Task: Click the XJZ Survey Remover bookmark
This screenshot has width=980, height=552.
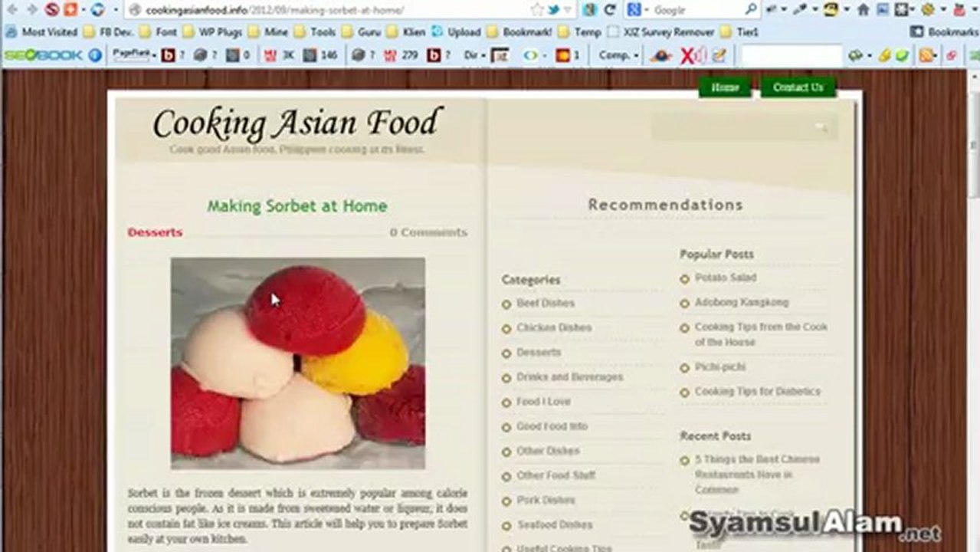Action: click(x=660, y=32)
